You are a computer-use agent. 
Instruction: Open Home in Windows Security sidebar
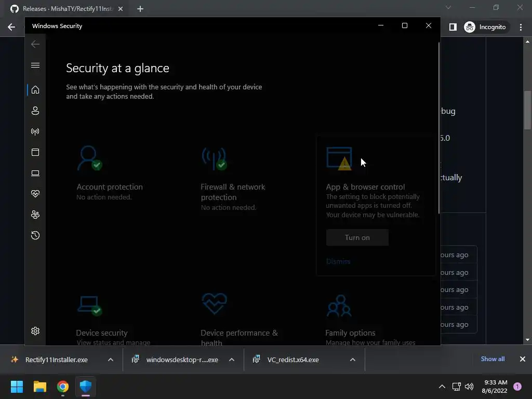pyautogui.click(x=35, y=90)
